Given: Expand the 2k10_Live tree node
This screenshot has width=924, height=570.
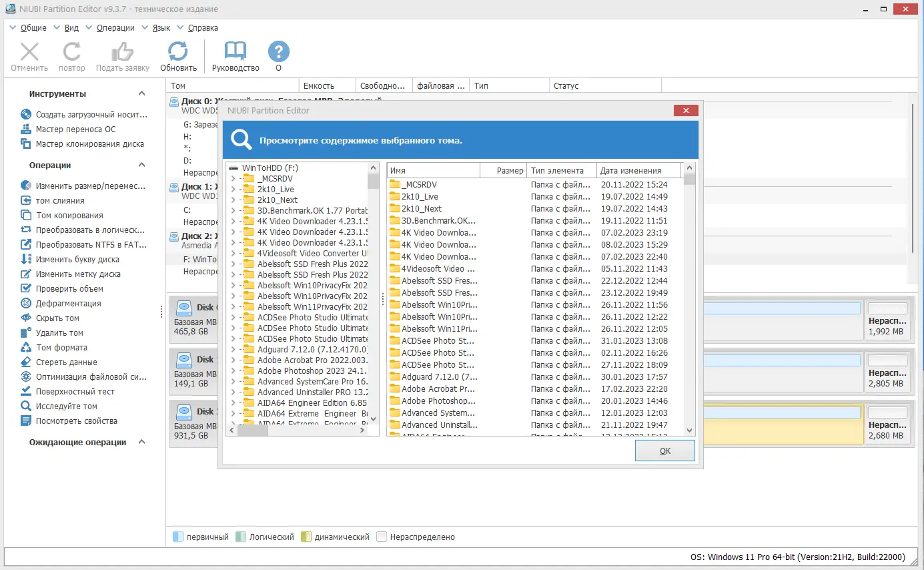Looking at the screenshot, I should point(233,190).
